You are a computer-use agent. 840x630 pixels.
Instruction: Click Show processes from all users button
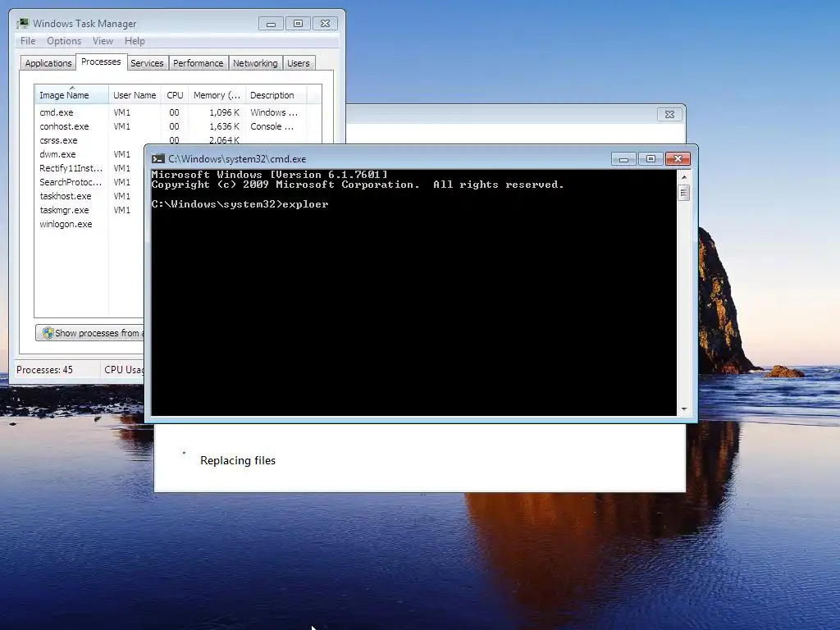(x=90, y=333)
